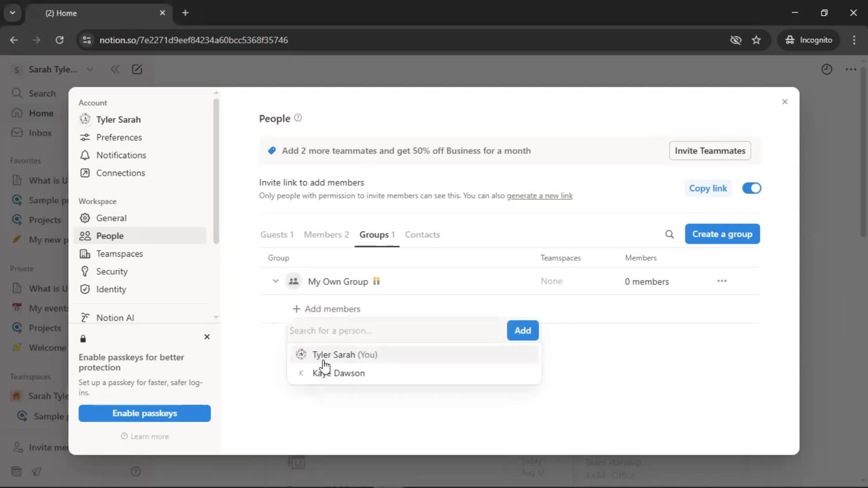Open Learn more about passkeys

145,436
